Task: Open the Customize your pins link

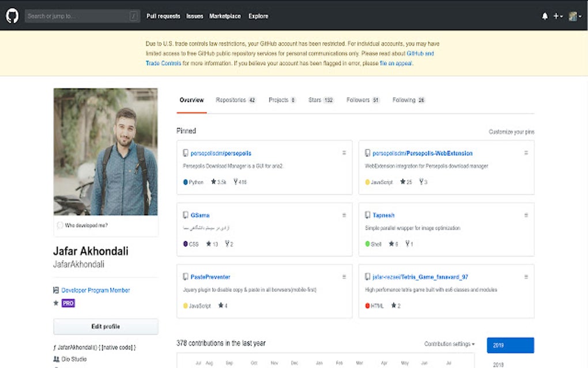Action: tap(511, 131)
